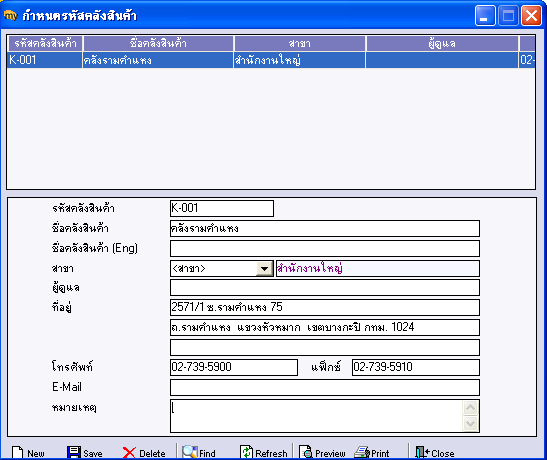Save the record with floppy icon
This screenshot has height=460, width=547.
click(74, 453)
